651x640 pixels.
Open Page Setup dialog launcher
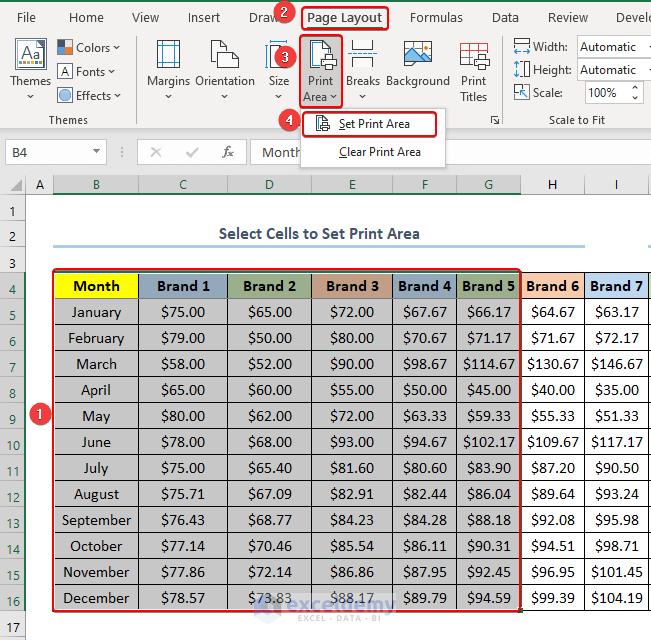pyautogui.click(x=494, y=120)
